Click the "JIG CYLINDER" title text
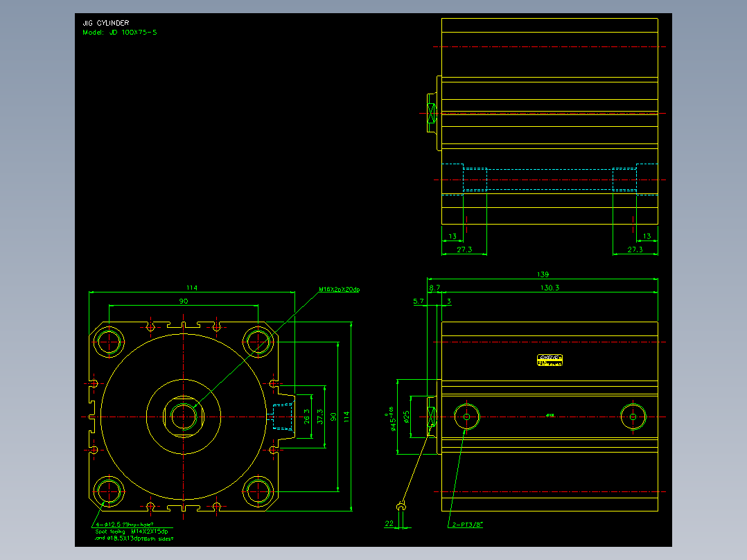The width and height of the screenshot is (747, 560). pyautogui.click(x=106, y=23)
